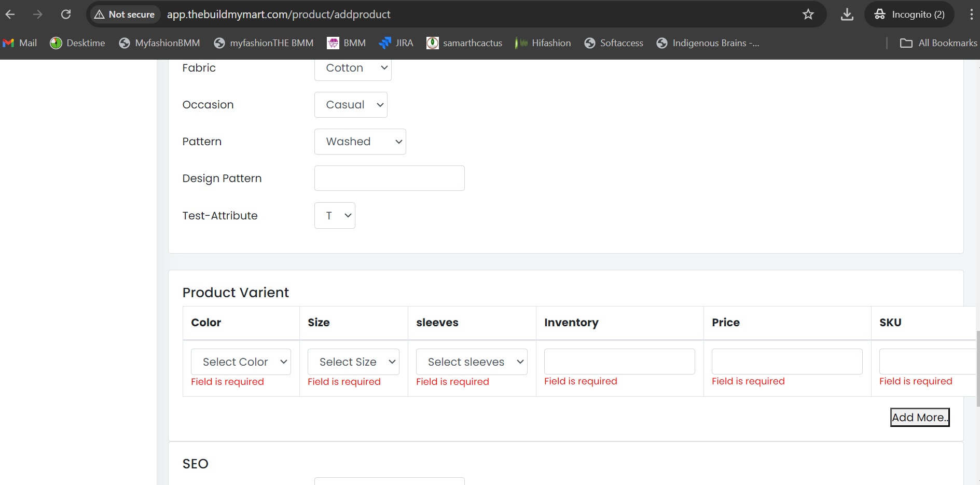980x485 pixels.
Task: Click the Product Varient heading
Action: click(236, 293)
